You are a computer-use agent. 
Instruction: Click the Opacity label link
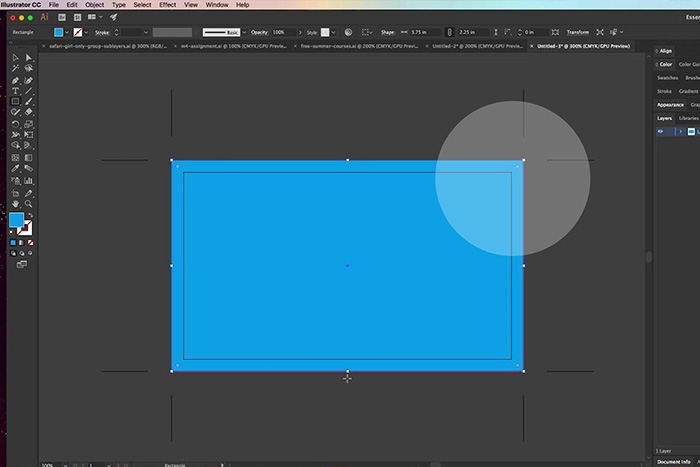pyautogui.click(x=259, y=32)
